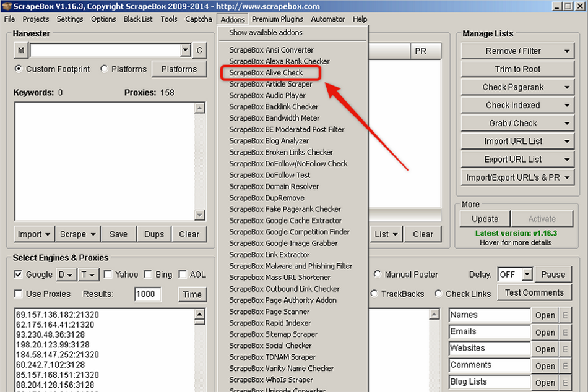Click the C button beside footprint box
588x392 pixels.
[x=199, y=50]
